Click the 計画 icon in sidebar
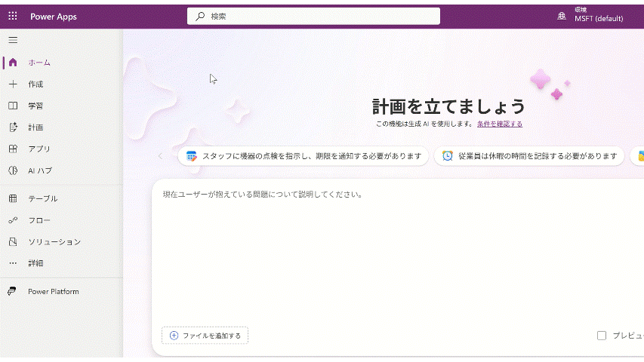 click(13, 127)
